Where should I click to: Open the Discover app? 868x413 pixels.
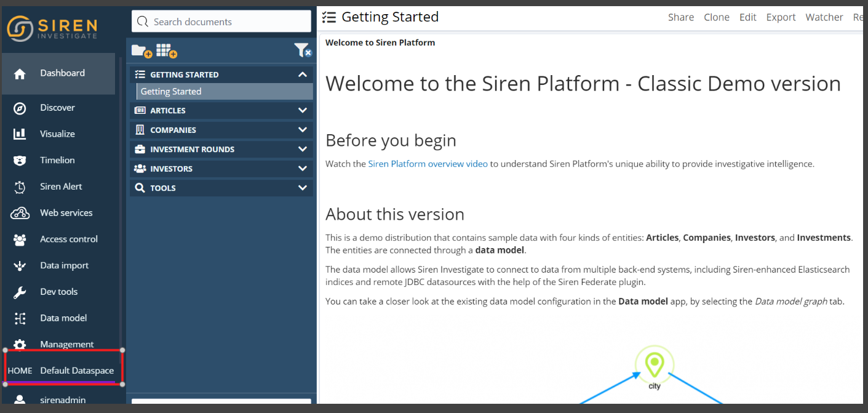(x=58, y=108)
